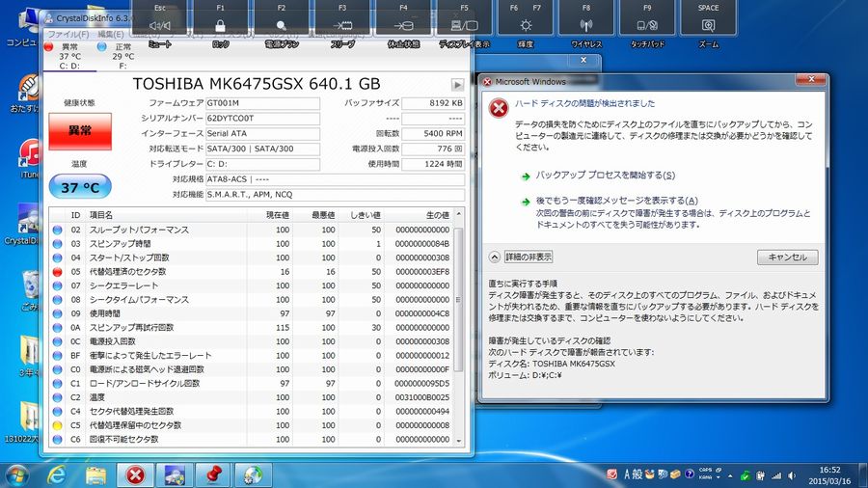Click the power-on hours value 1224 時間
The width and height of the screenshot is (868, 488).
coord(433,164)
